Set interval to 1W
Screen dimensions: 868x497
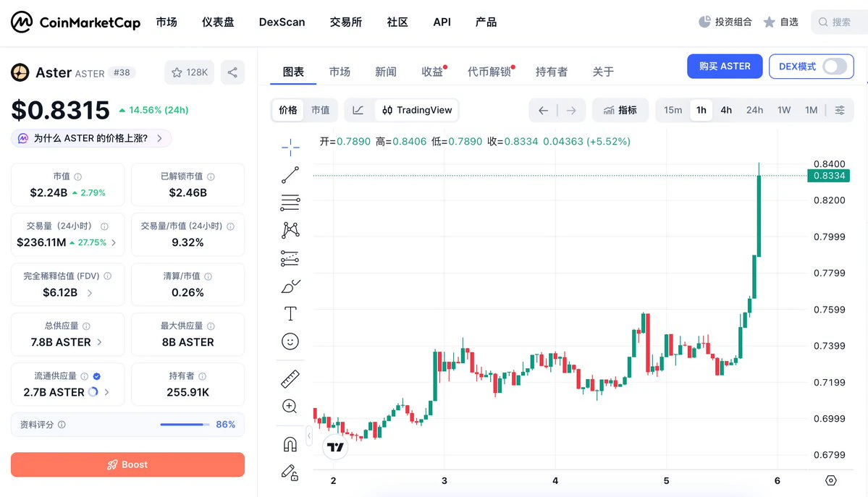[x=784, y=110]
